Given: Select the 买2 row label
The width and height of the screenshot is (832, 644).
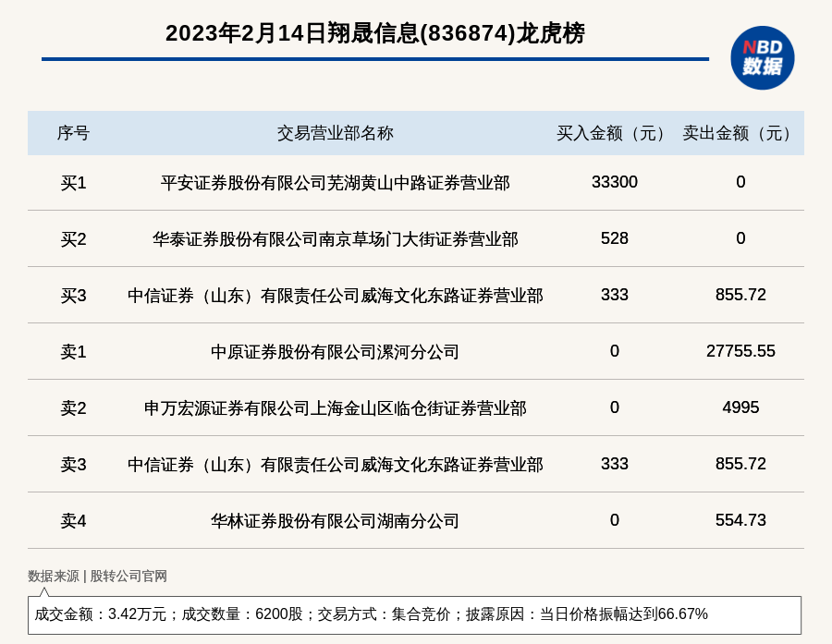Looking at the screenshot, I should 73,239.
